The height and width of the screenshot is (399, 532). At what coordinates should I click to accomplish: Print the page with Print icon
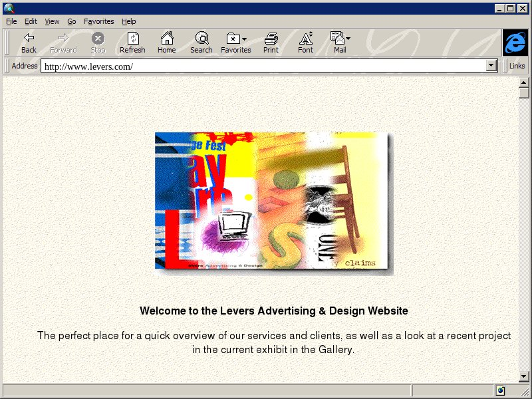click(x=271, y=43)
